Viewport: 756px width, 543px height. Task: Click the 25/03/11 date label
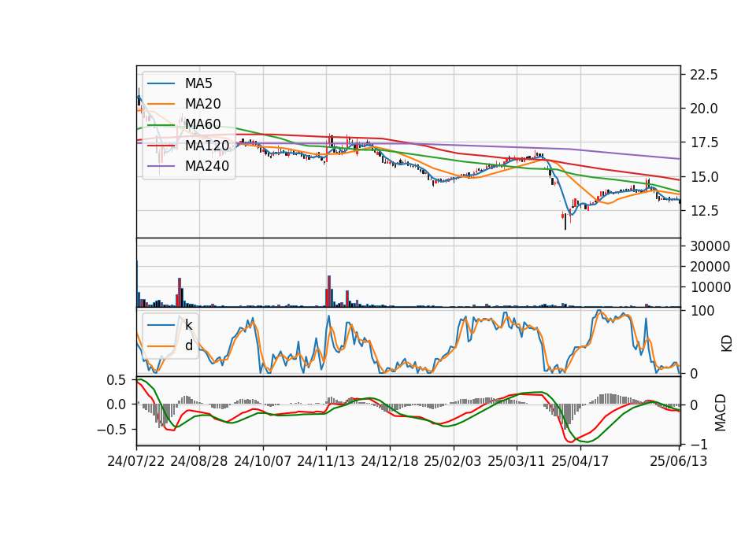pyautogui.click(x=517, y=461)
